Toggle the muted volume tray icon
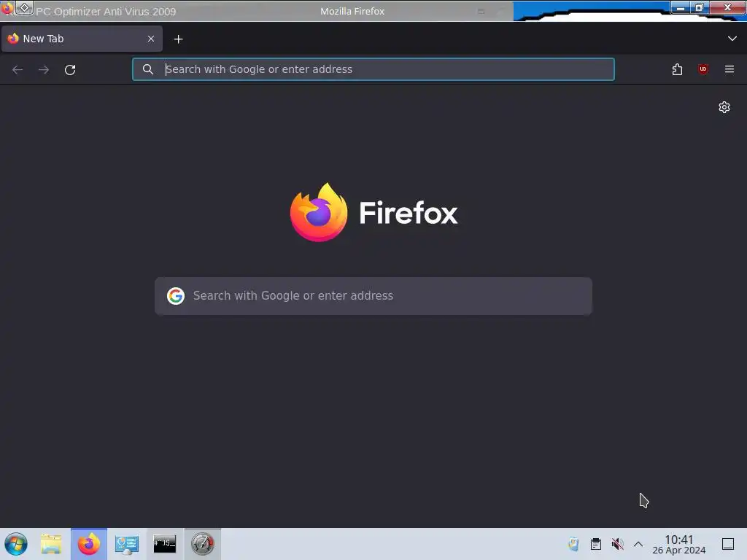The height and width of the screenshot is (560, 747). [x=617, y=544]
